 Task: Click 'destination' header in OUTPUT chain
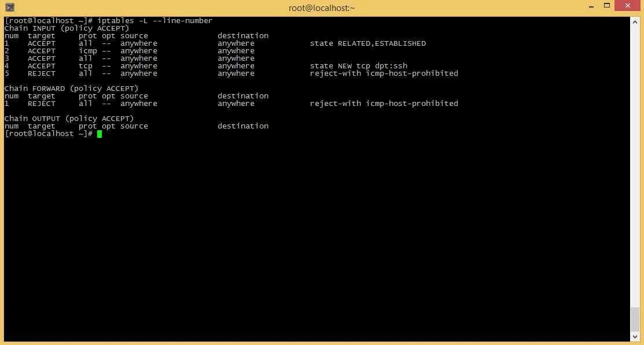[243, 126]
